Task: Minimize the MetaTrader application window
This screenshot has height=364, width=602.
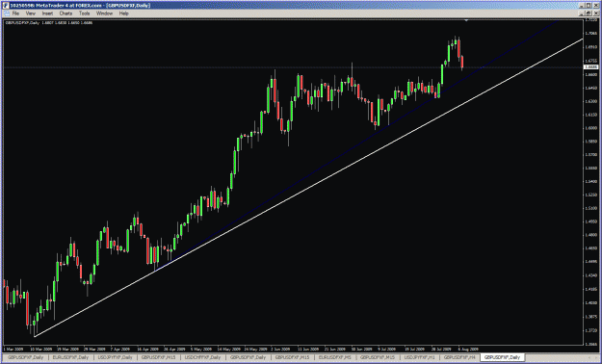Action: (583, 6)
